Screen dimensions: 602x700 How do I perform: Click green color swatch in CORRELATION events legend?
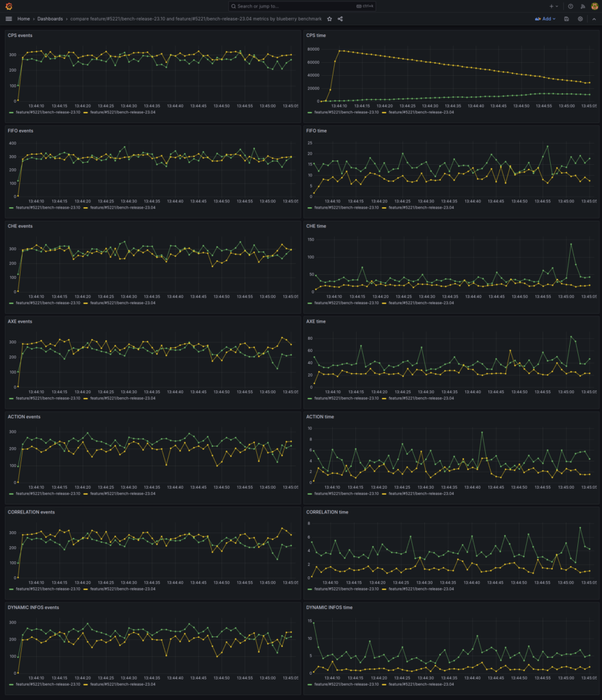pyautogui.click(x=11, y=589)
